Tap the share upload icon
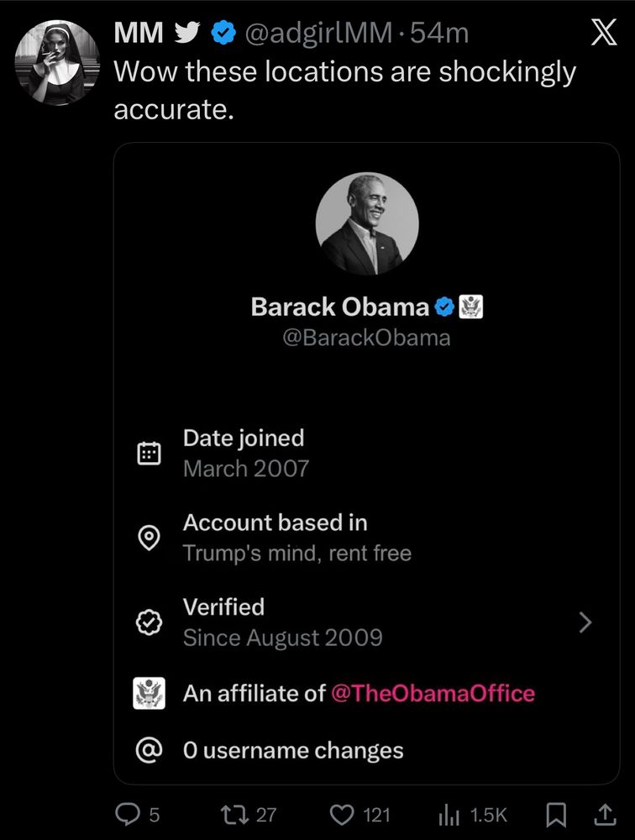 point(604,814)
